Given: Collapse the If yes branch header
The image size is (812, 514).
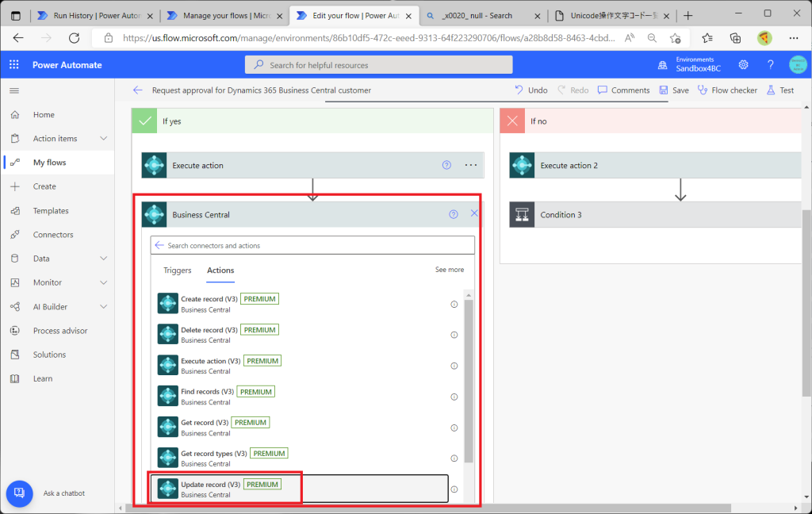Looking at the screenshot, I should click(312, 121).
